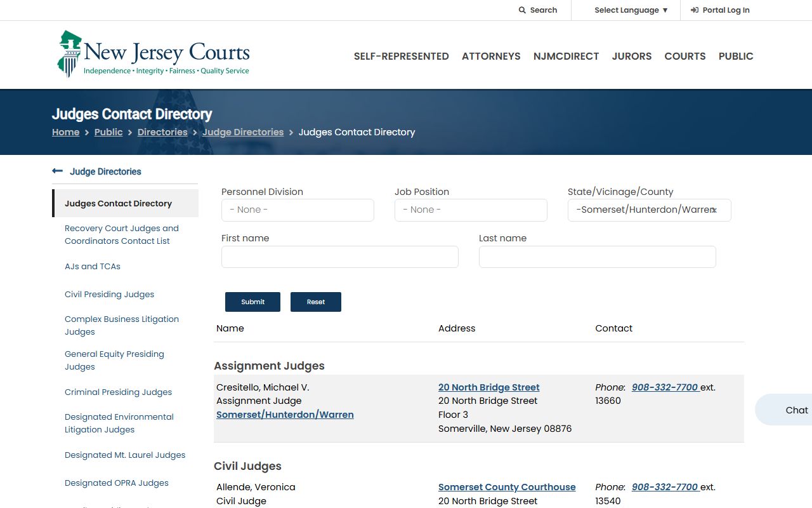Click the Reset button
This screenshot has height=508, width=812.
[x=316, y=302]
